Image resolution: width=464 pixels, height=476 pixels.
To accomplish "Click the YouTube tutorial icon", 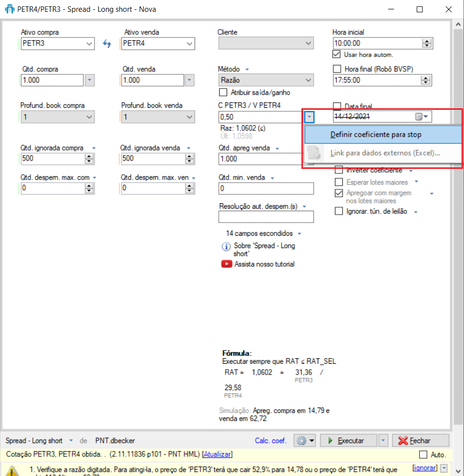I will pos(227,264).
